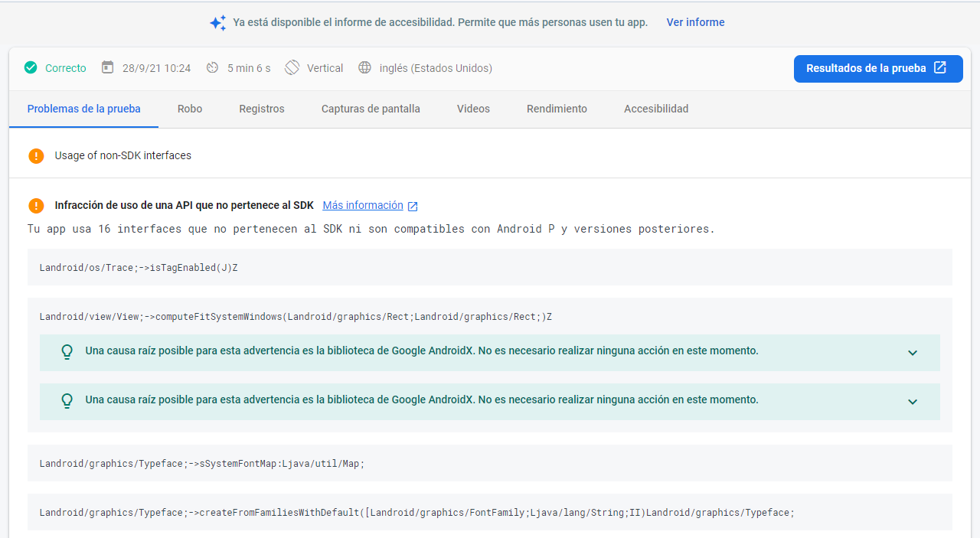Click the sparkle icon in the accessibility banner

pos(217,22)
